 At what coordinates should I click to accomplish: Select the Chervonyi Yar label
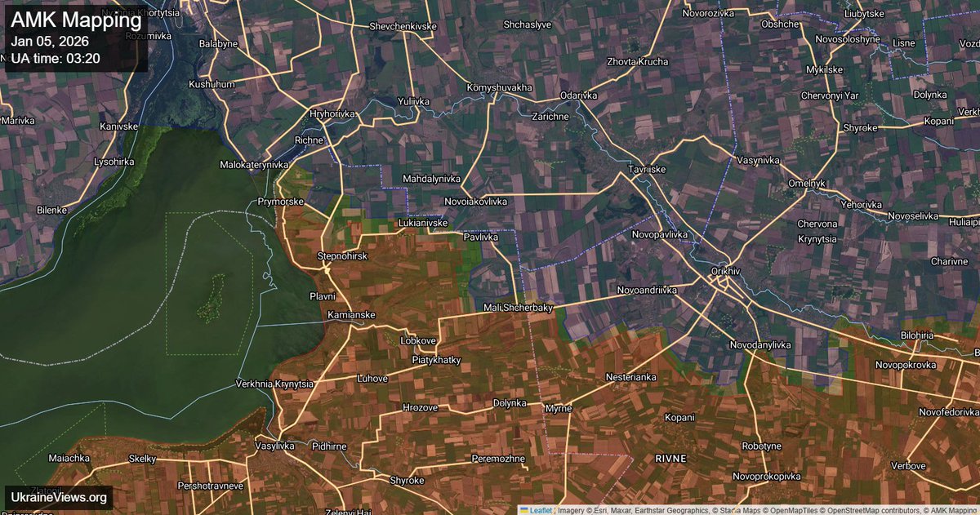(x=830, y=95)
